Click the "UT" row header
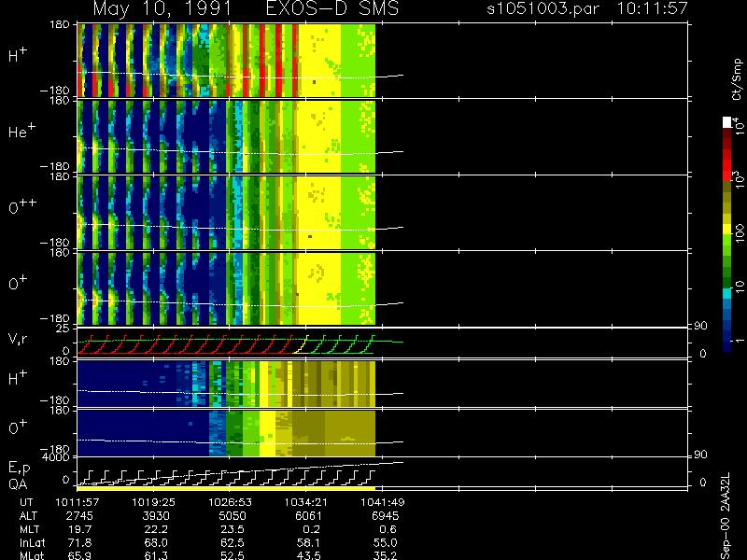The height and width of the screenshot is (560, 747). click(x=26, y=502)
